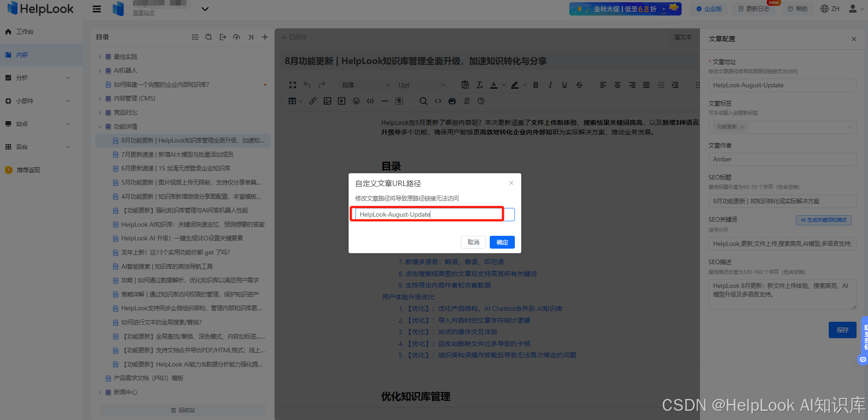This screenshot has width=868, height=420.
Task: Toggle the hamburger sidebar menu
Action: 97,9
